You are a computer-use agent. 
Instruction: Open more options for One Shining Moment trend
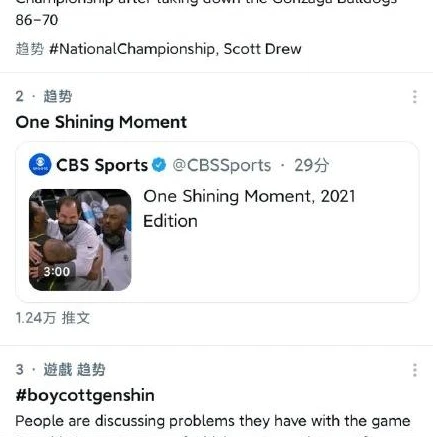415,97
